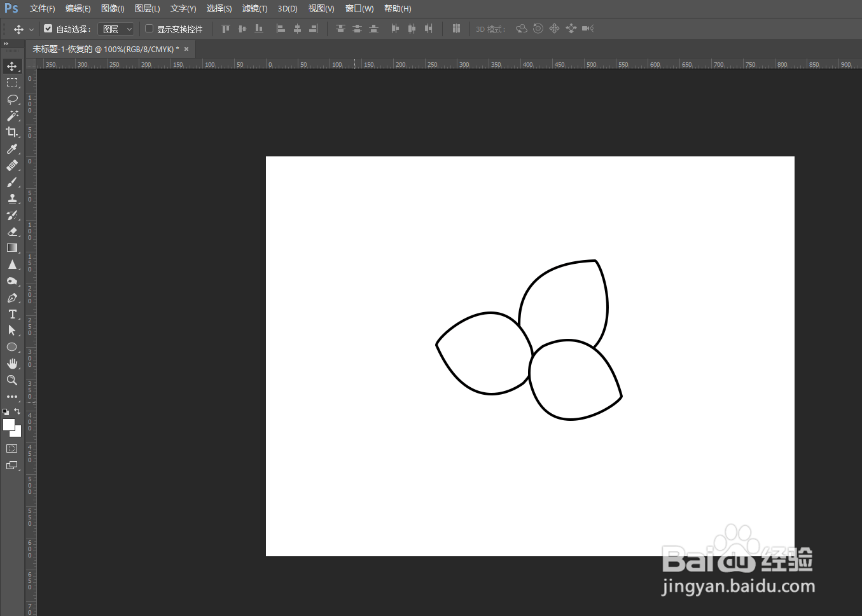Click Align bottom edges button
The height and width of the screenshot is (616, 862).
point(258,29)
